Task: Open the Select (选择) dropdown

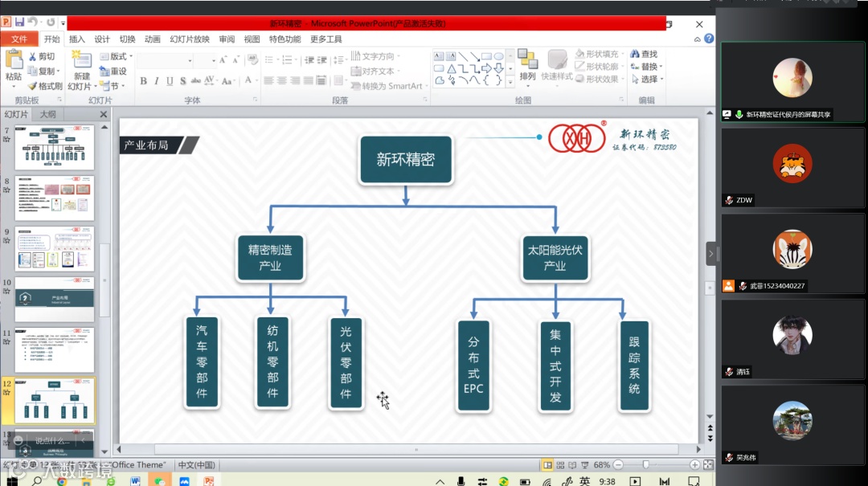Action: tap(646, 80)
